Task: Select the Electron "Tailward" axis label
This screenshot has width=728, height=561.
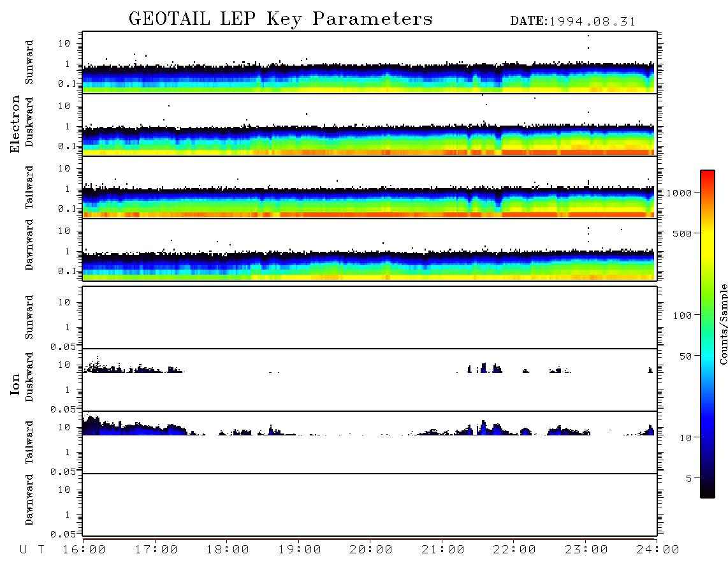Action: [29, 187]
